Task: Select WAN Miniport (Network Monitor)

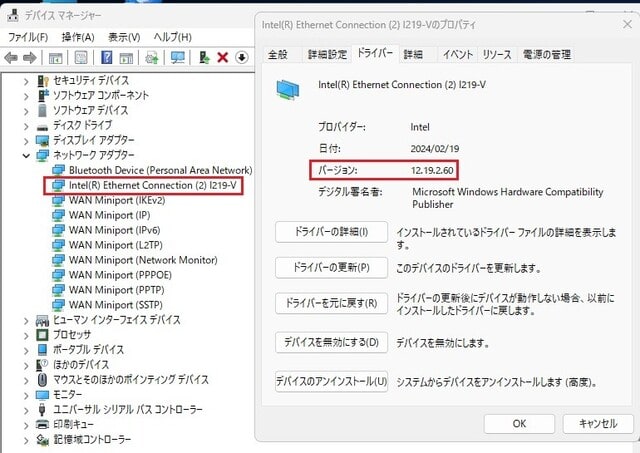Action: pos(143,260)
